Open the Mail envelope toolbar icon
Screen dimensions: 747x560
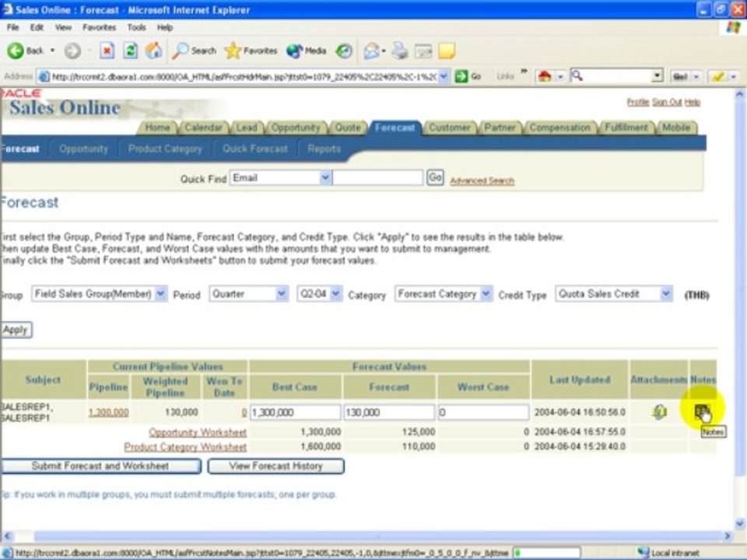[x=371, y=51]
